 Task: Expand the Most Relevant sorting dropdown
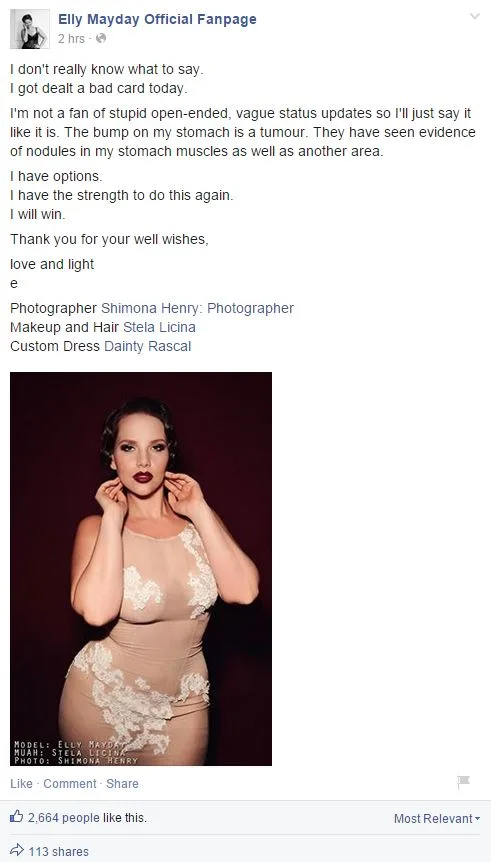coord(437,819)
